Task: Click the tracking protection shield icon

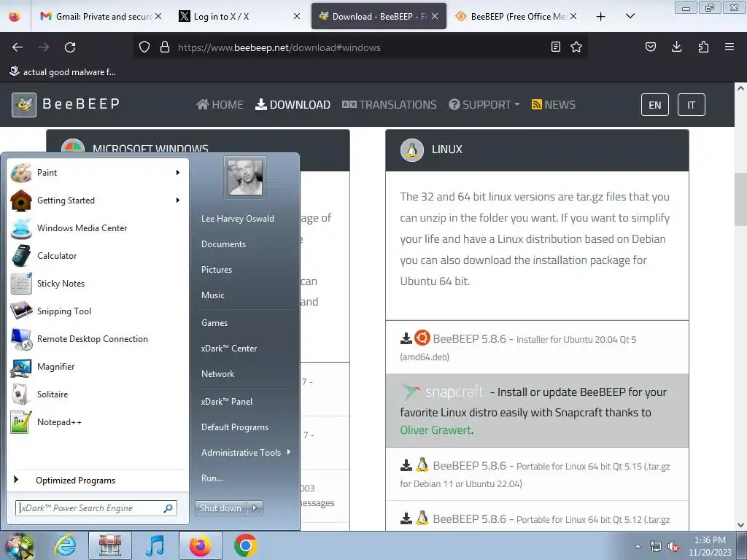Action: pos(144,47)
